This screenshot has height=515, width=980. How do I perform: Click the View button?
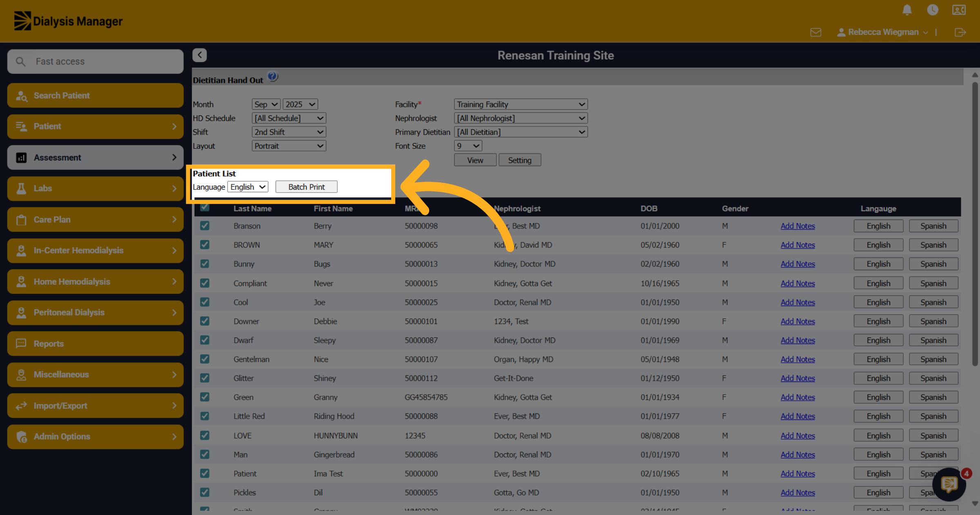[475, 160]
